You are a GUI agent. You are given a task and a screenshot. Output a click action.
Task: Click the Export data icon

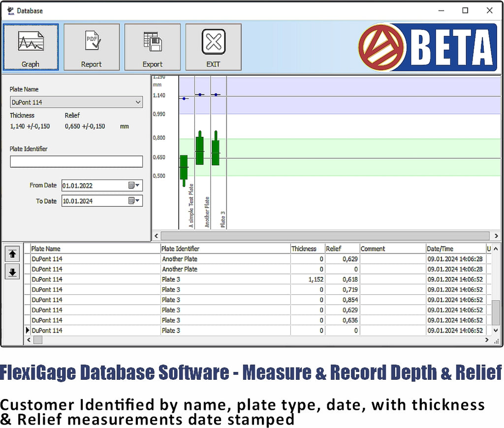tap(153, 47)
